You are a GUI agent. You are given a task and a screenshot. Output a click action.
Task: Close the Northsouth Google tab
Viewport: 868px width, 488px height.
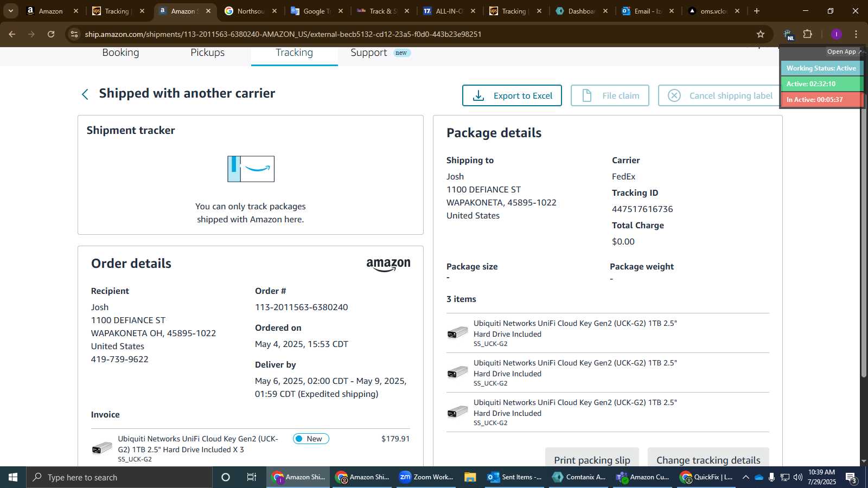coord(275,11)
